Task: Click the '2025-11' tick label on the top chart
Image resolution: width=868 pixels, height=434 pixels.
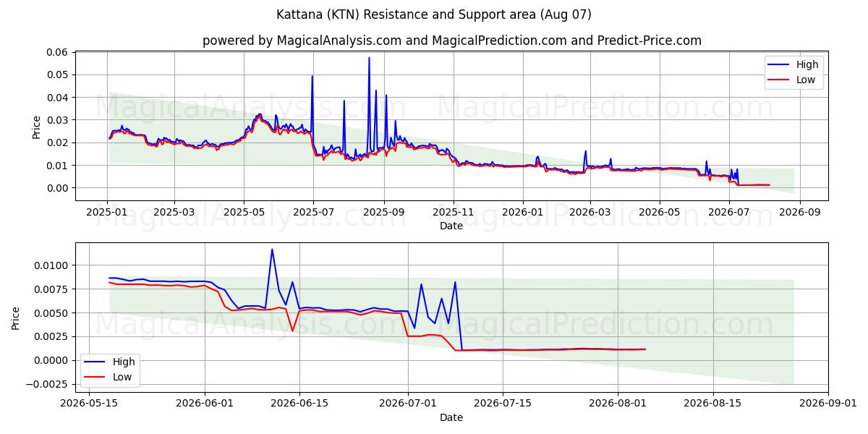Action: click(454, 213)
